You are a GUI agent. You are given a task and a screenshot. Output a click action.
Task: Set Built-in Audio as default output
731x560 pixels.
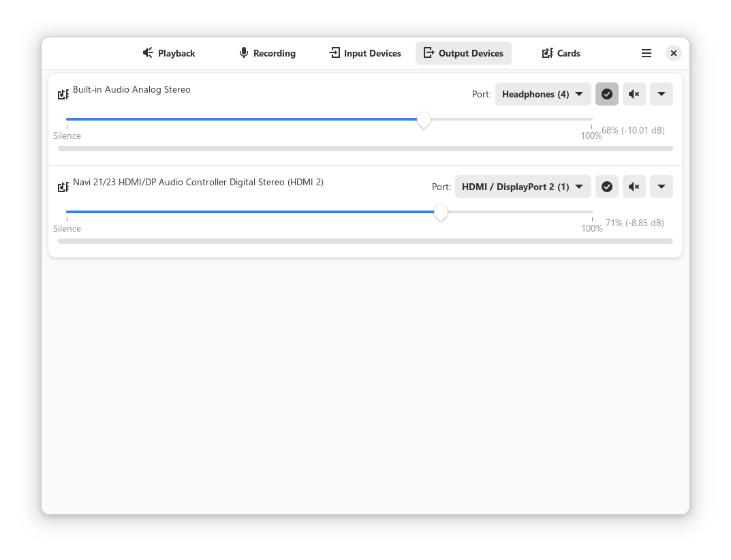pos(607,94)
